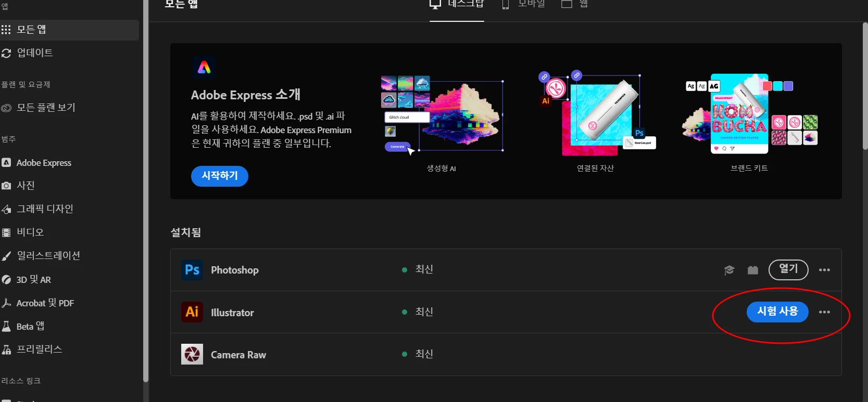Click the camera icon next to 사진
This screenshot has height=402, width=868.
[6, 186]
